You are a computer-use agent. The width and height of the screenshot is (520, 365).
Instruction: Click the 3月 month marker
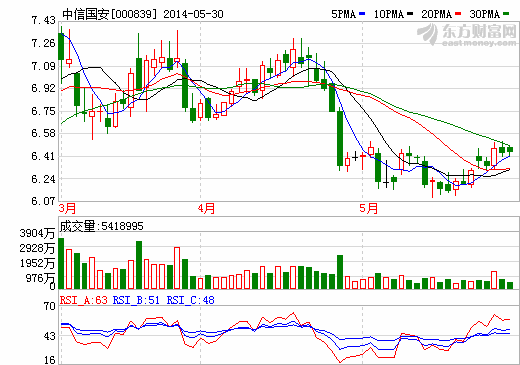point(67,209)
